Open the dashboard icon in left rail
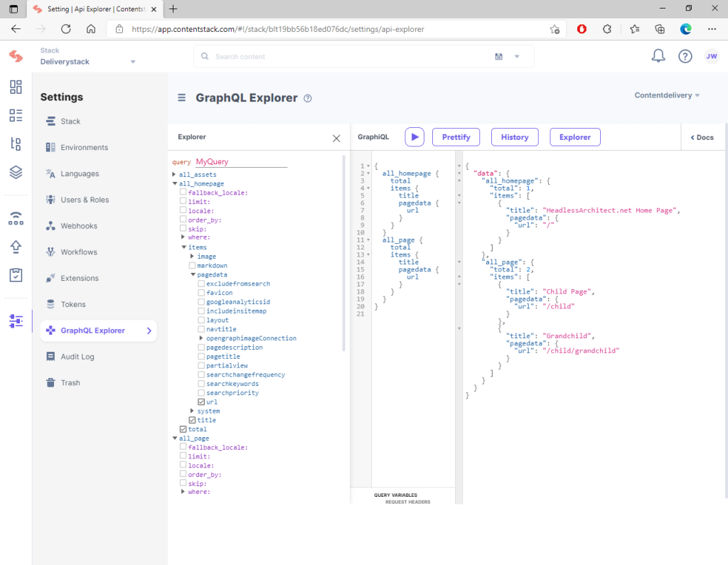The width and height of the screenshot is (728, 565). pos(16,87)
